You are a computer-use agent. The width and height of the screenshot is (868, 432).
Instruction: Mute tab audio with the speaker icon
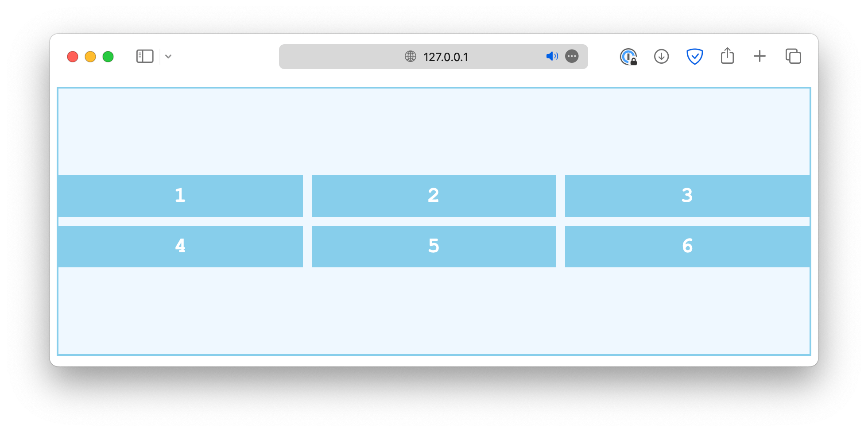(551, 56)
